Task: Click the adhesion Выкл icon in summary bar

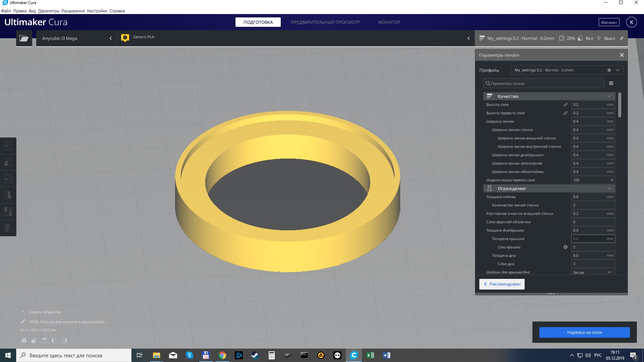Action: tap(599, 38)
